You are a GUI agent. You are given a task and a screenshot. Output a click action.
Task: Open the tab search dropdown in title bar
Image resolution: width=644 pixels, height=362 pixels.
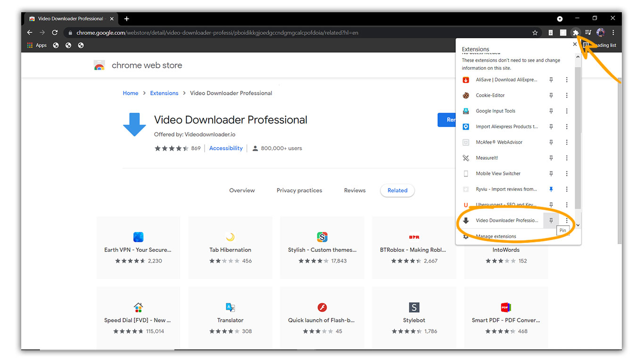tap(560, 19)
